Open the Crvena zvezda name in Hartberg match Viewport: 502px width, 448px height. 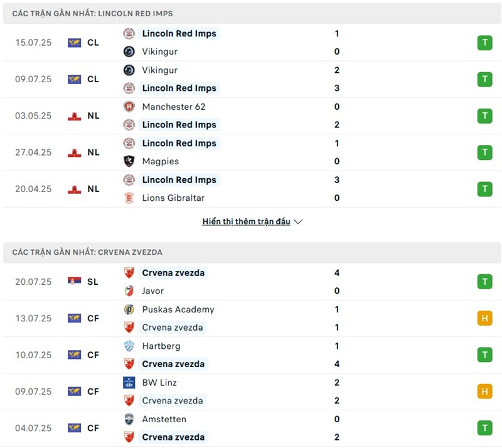coord(173,364)
